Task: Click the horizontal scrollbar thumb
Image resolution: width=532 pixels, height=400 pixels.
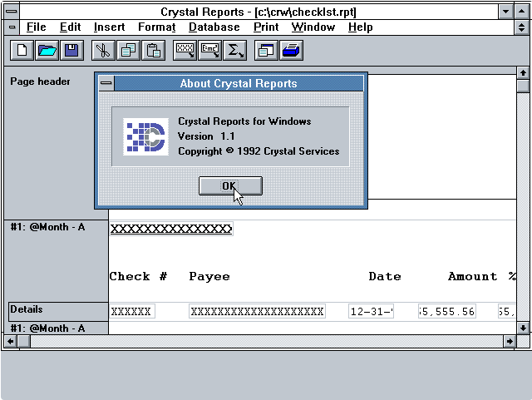Action: 24,341
